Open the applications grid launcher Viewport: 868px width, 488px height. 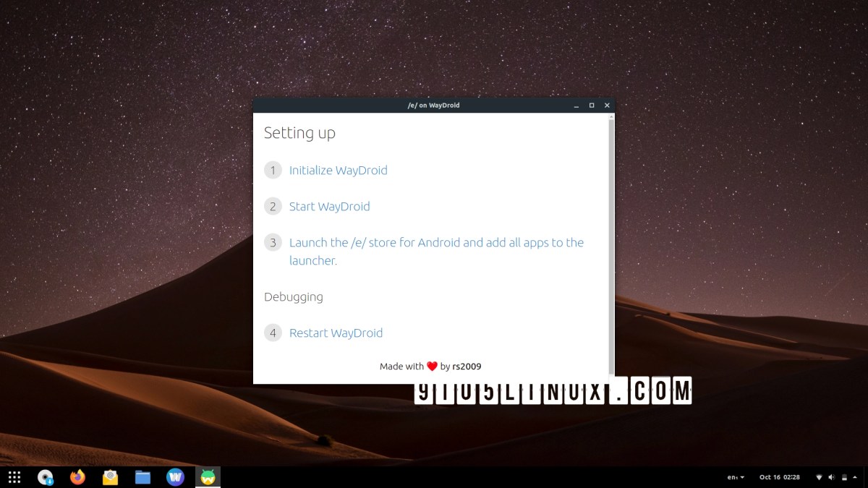14,476
